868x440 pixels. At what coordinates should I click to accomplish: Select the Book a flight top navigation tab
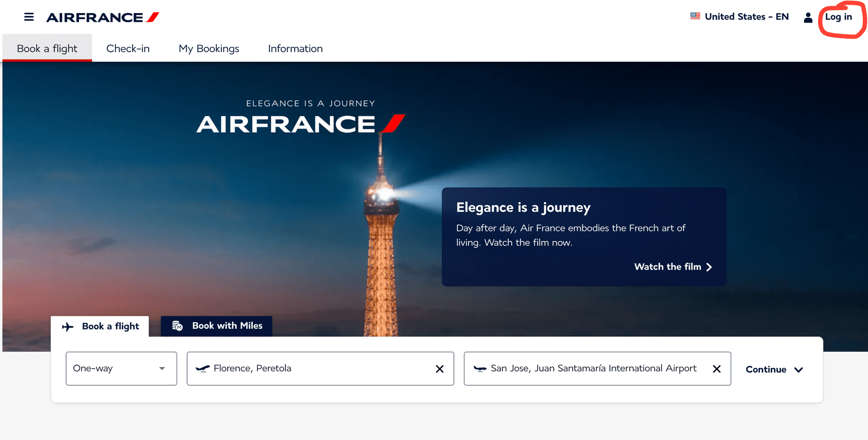47,48
